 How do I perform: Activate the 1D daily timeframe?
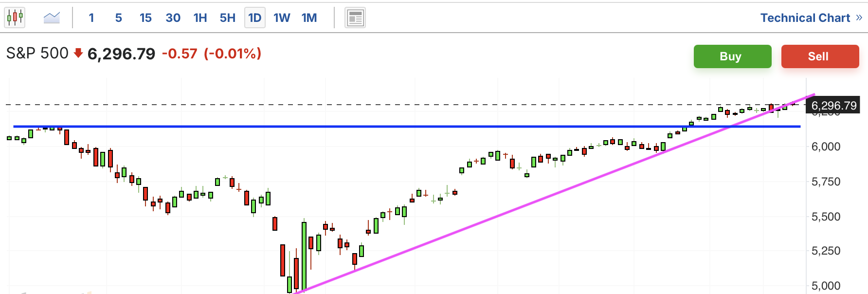point(255,18)
